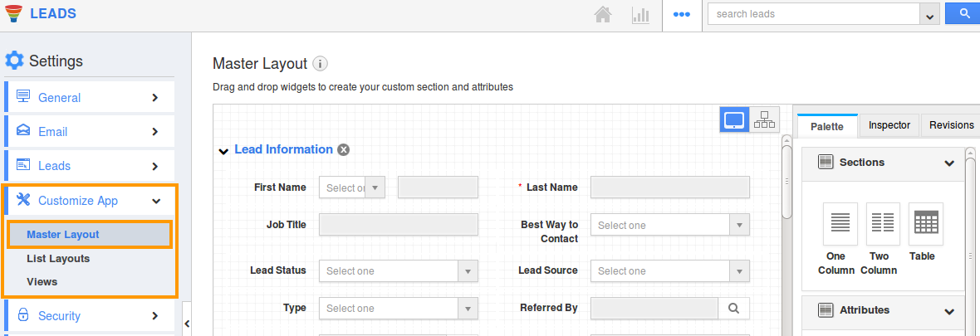Click the three-dots more options icon

(x=682, y=15)
